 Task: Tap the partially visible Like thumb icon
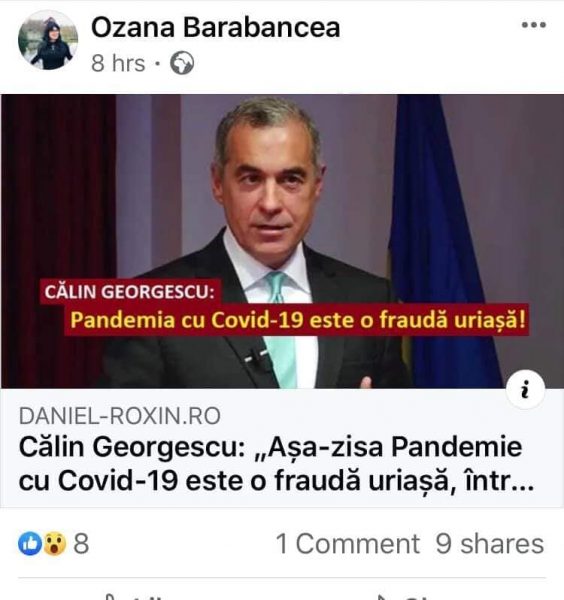pos(111,597)
